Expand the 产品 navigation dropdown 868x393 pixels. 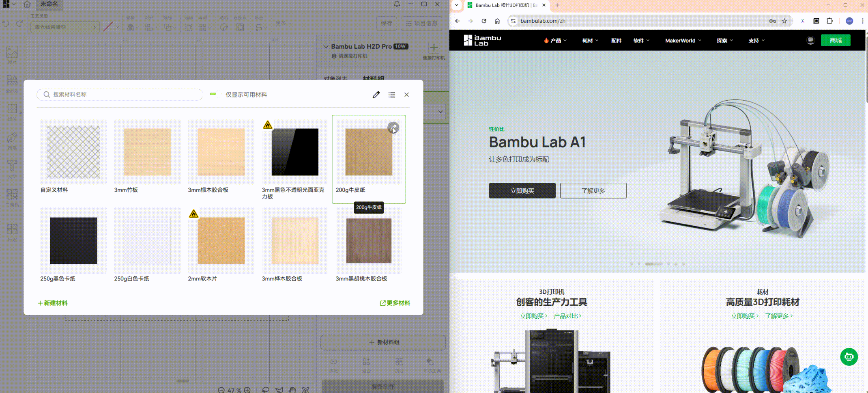coord(555,41)
